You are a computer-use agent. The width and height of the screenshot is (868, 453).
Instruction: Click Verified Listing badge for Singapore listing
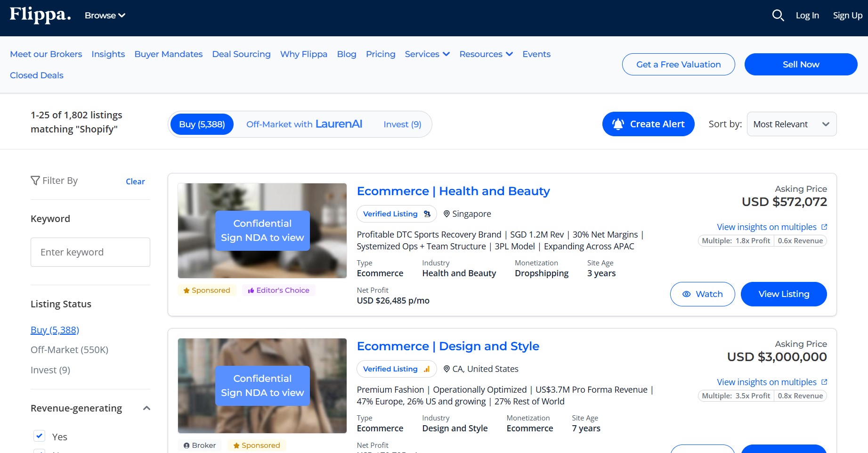click(x=397, y=214)
